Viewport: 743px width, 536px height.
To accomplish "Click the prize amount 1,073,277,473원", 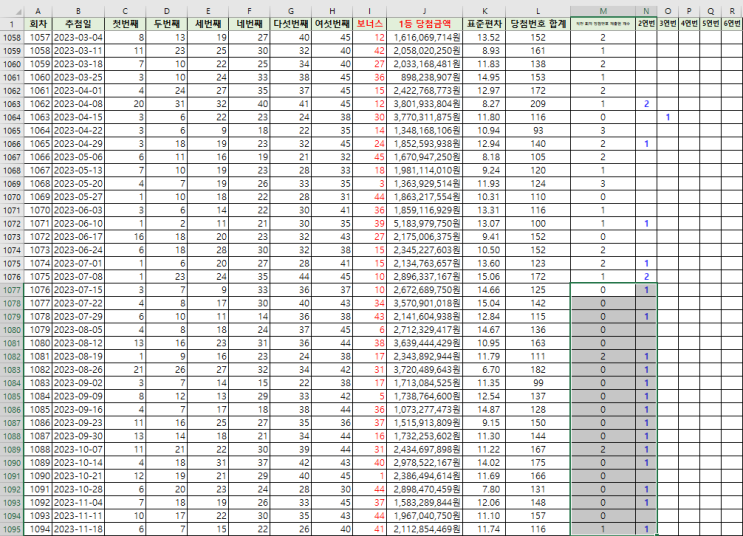I will click(425, 409).
